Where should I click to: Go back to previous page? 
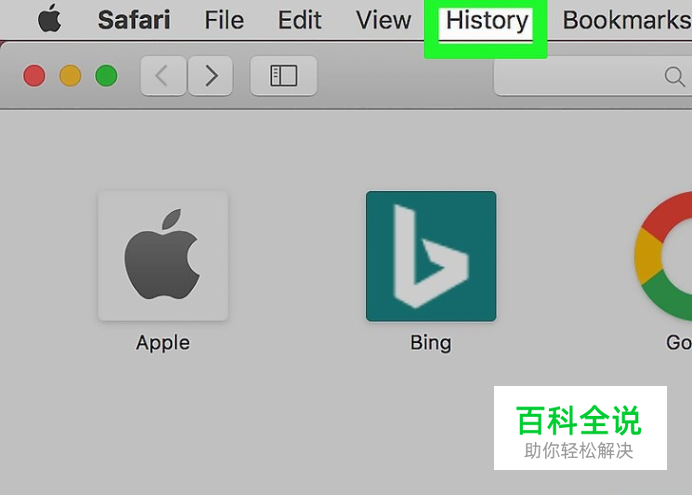click(x=163, y=75)
